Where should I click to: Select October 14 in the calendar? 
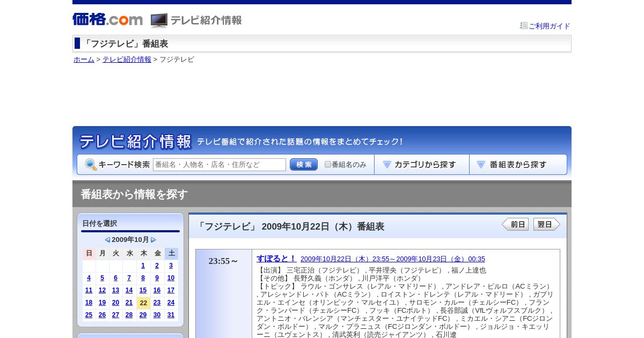pos(129,290)
